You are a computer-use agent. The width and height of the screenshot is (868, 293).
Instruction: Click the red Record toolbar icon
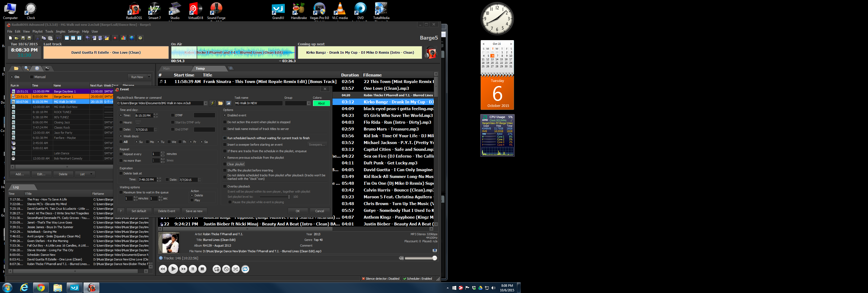115,38
